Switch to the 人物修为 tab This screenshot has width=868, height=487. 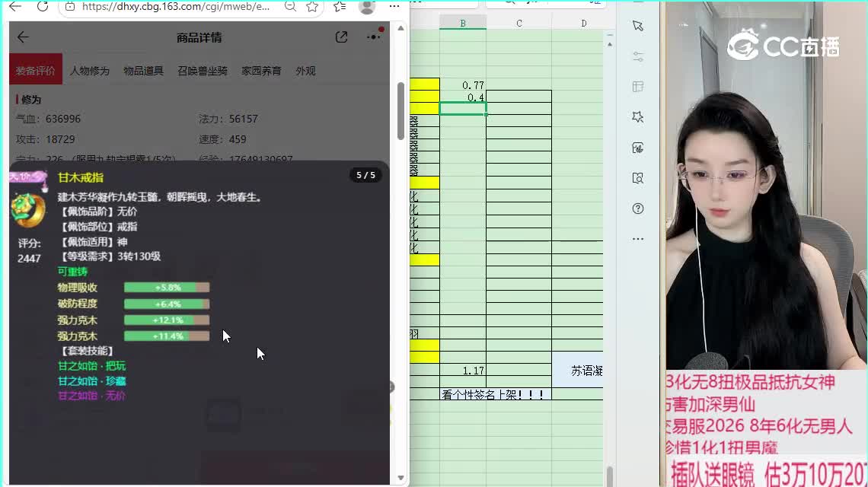tap(90, 71)
